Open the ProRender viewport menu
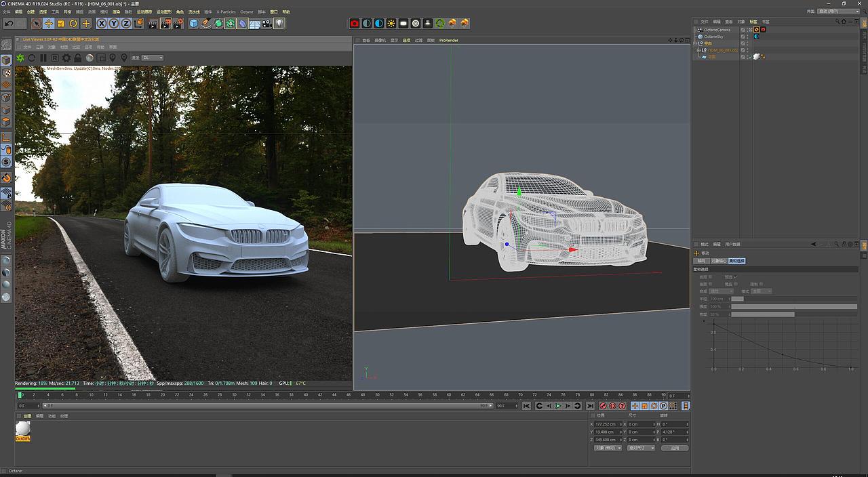The height and width of the screenshot is (477, 868). point(448,41)
